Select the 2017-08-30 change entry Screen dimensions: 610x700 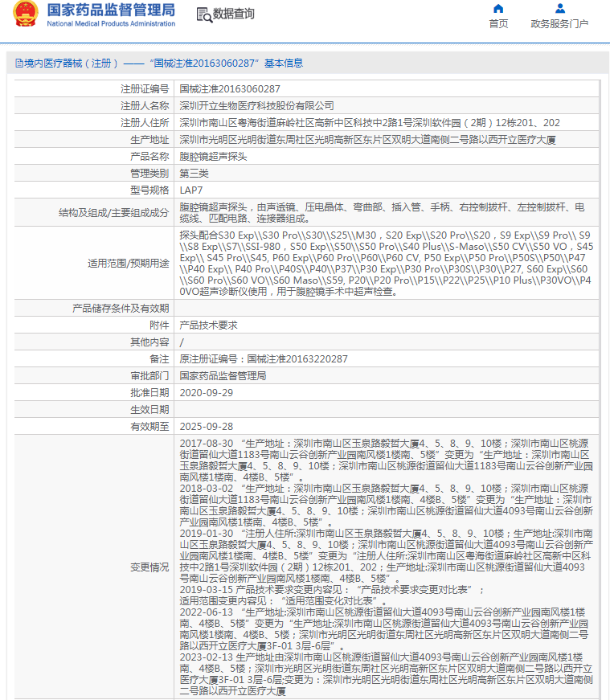point(387,461)
